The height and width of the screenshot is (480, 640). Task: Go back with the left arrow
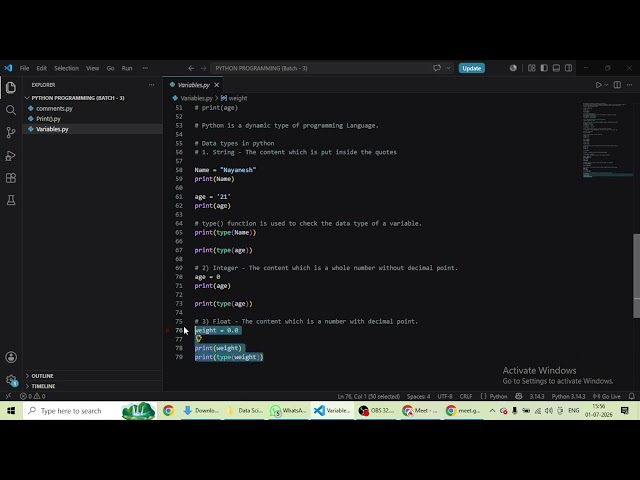(x=191, y=68)
